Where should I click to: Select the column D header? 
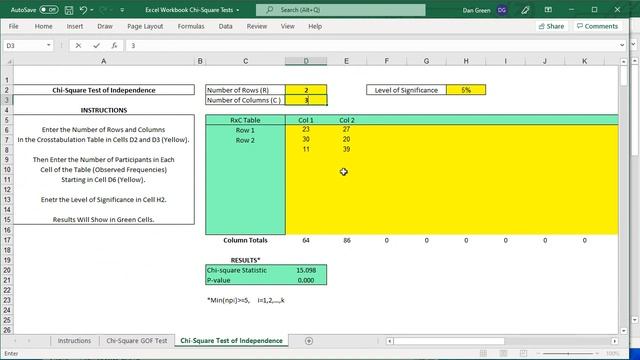306,61
